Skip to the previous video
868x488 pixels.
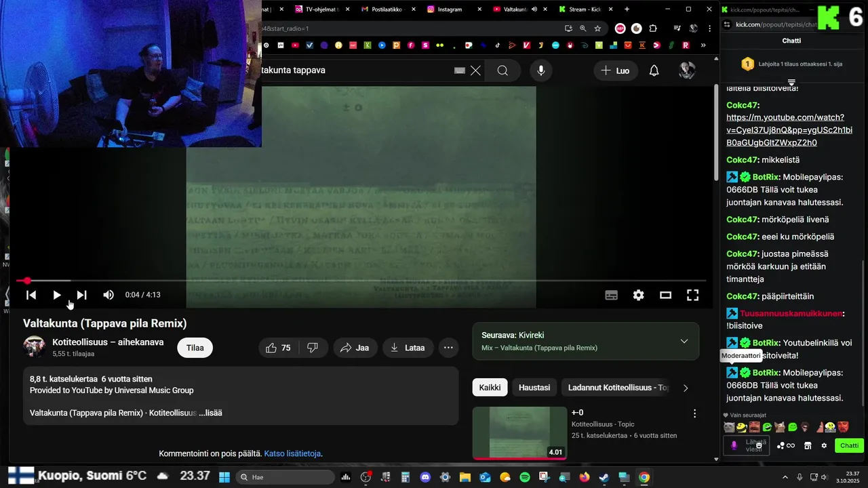[31, 295]
